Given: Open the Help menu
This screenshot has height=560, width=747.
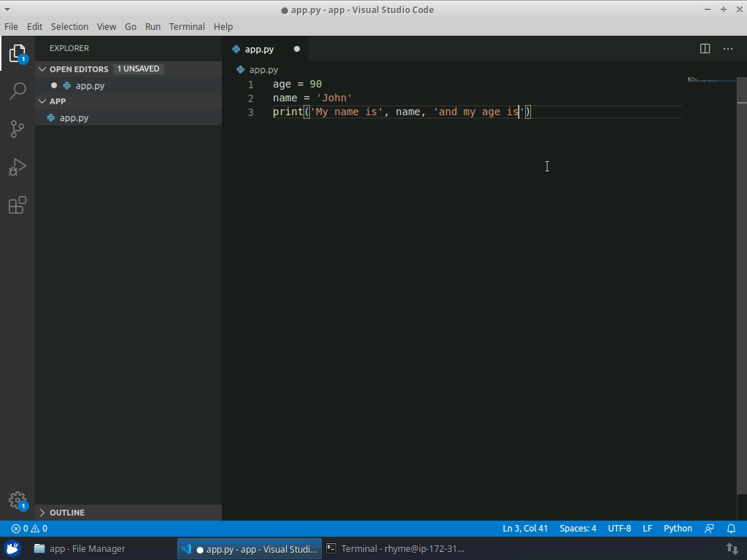Looking at the screenshot, I should [223, 27].
